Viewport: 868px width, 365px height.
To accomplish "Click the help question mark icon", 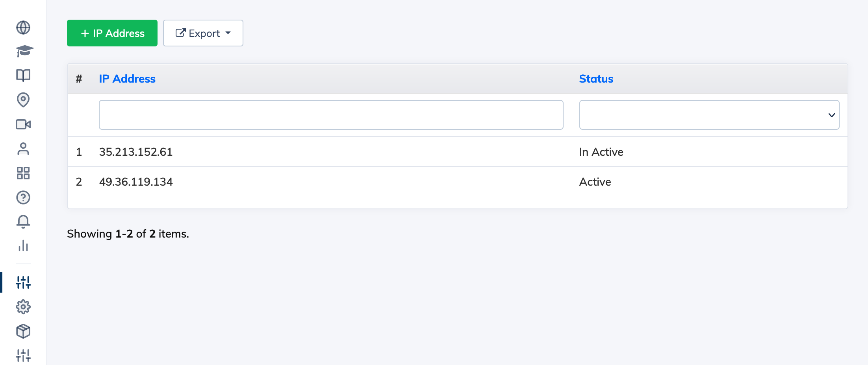I will (23, 198).
